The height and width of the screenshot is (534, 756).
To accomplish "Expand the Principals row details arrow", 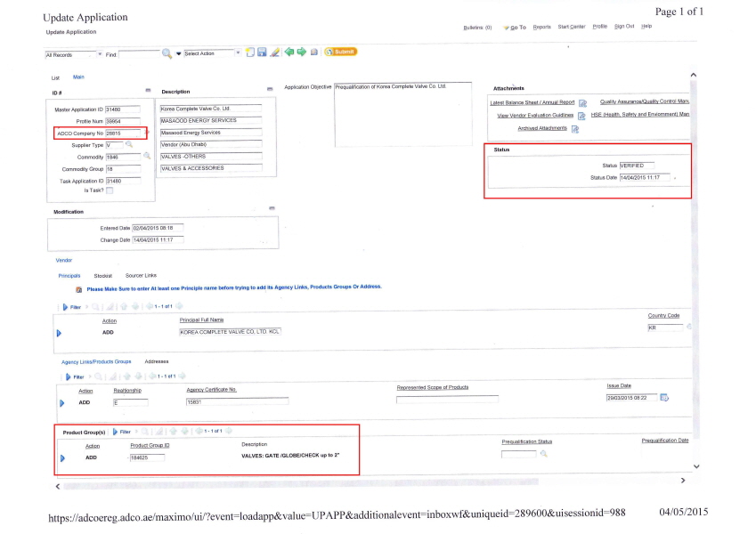I will tap(60, 333).
